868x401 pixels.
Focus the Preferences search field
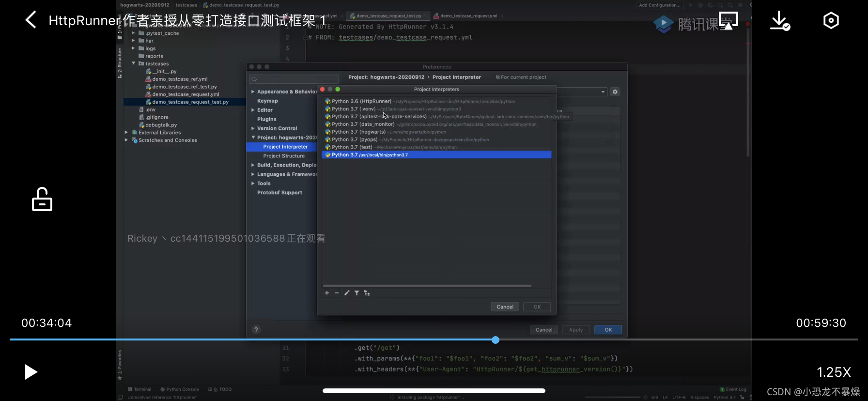pyautogui.click(x=294, y=79)
